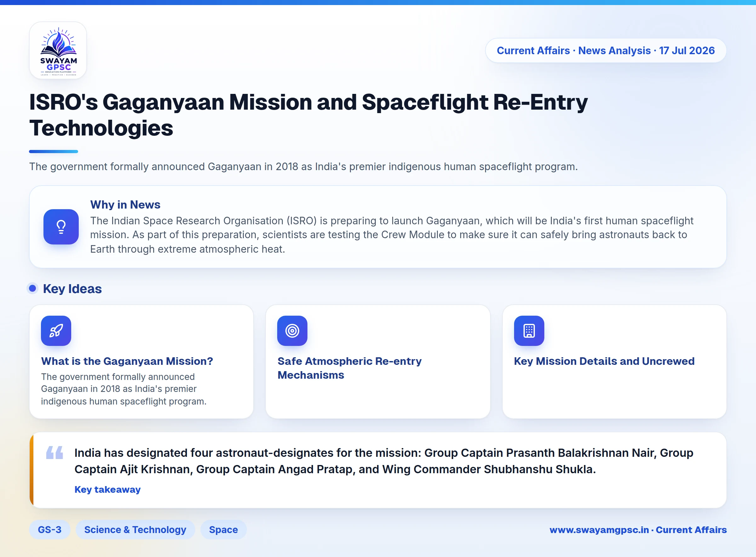
Task: Click the rocket icon on Gaganyaan Mission card
Action: pos(56,330)
